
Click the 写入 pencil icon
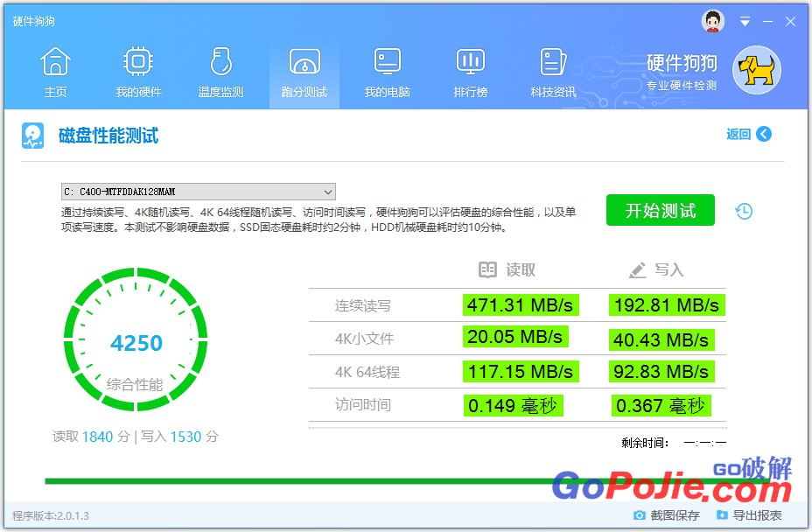pyautogui.click(x=638, y=269)
